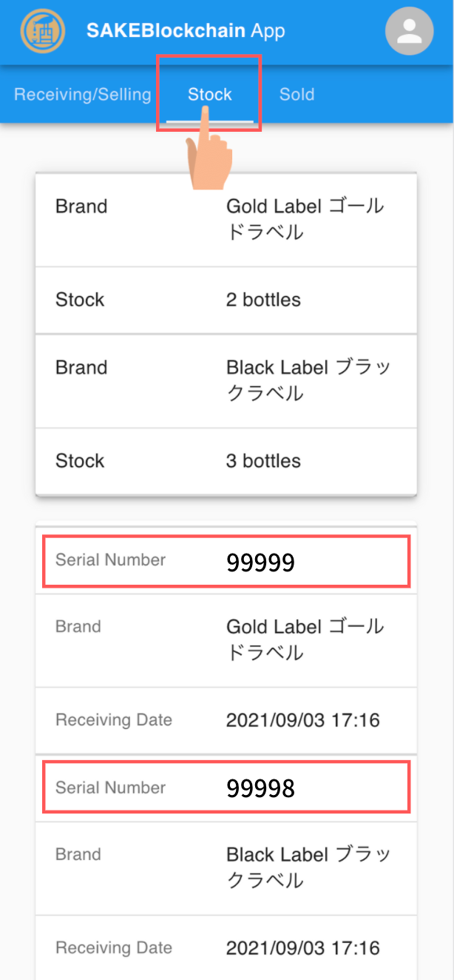This screenshot has width=454, height=980.
Task: Click the first 2021/09/03 17:16 date value
Action: (302, 720)
